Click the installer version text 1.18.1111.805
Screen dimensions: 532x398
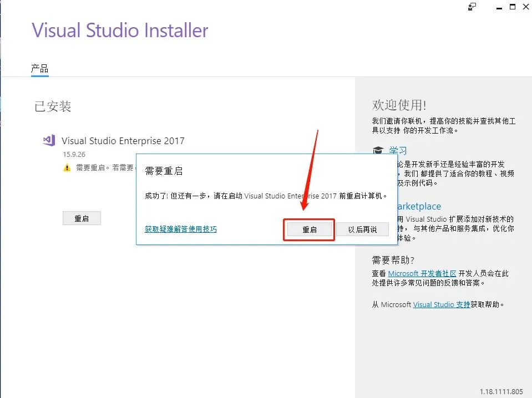tap(501, 391)
